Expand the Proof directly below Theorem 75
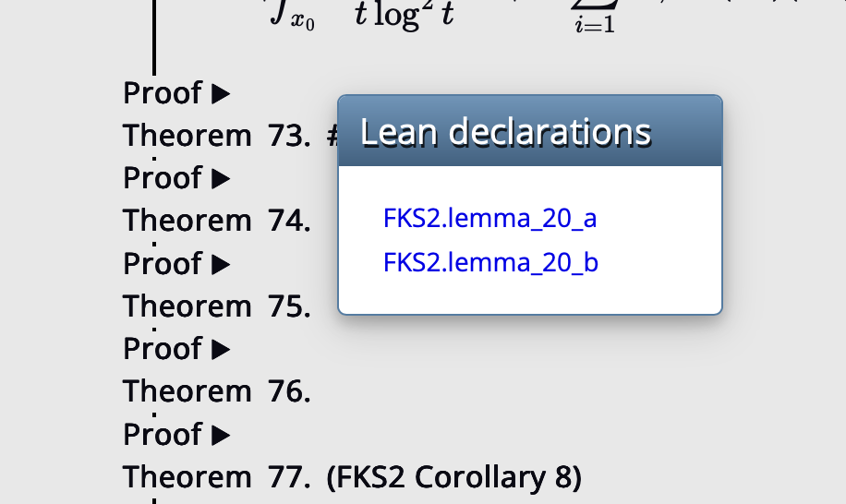846x504 pixels. pos(220,349)
